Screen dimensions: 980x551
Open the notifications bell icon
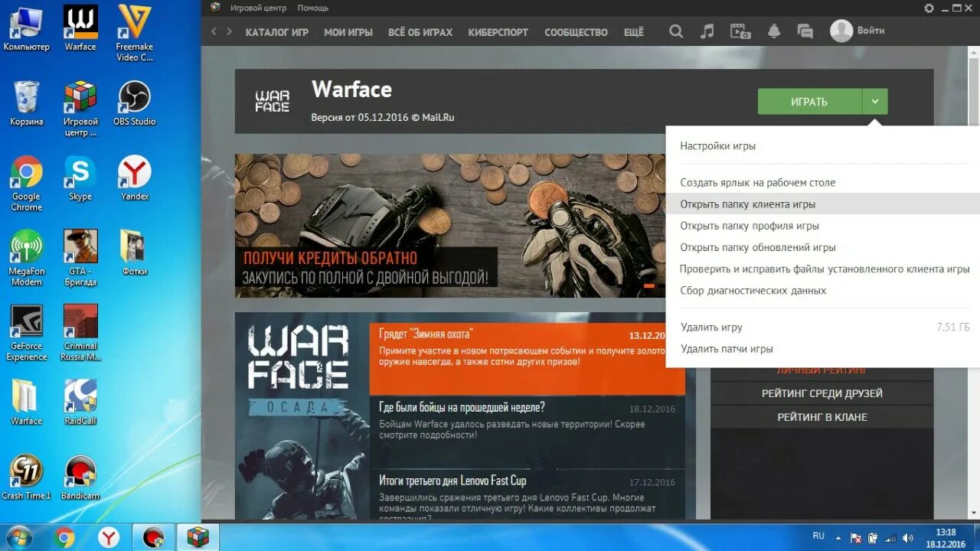pos(774,31)
